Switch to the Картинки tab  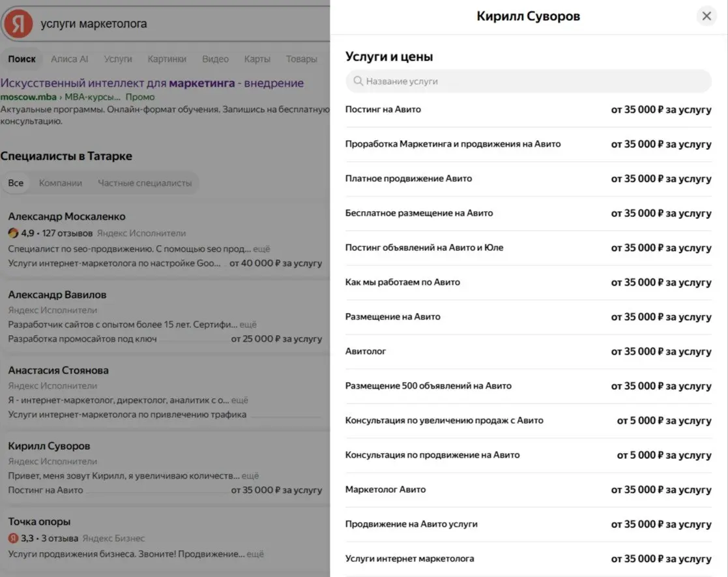pos(167,59)
